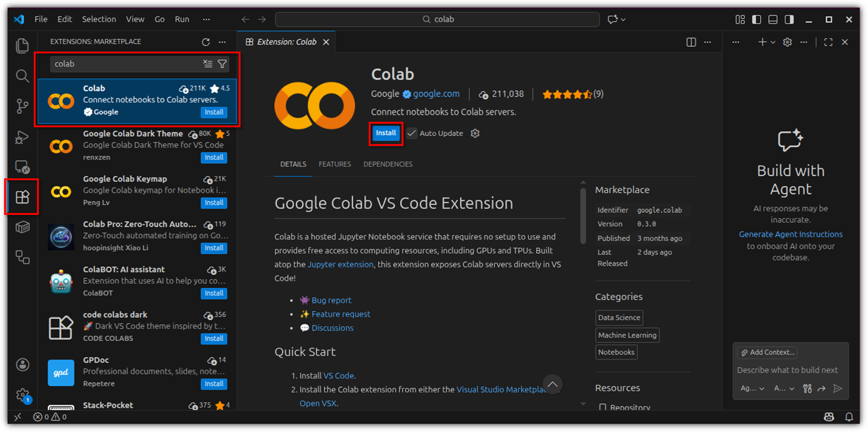This screenshot has height=432, width=868.
Task: Click Generate Agent Instructions link
Action: coord(790,234)
